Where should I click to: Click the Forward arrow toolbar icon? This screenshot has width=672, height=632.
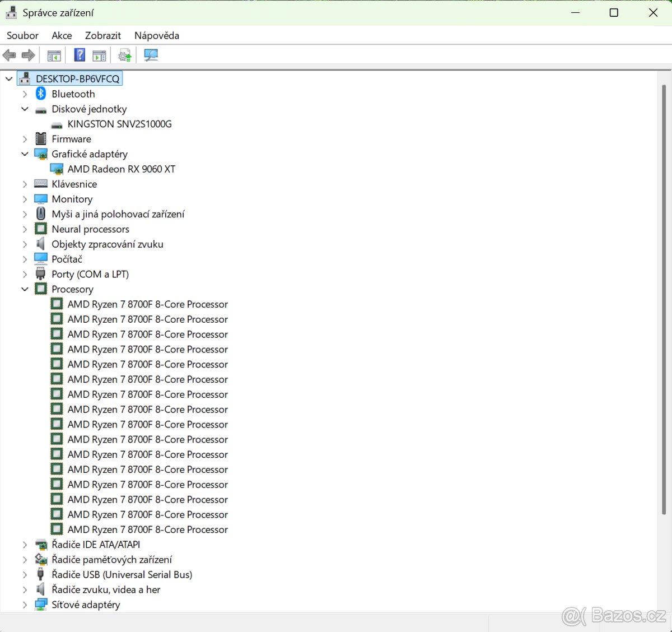point(28,55)
